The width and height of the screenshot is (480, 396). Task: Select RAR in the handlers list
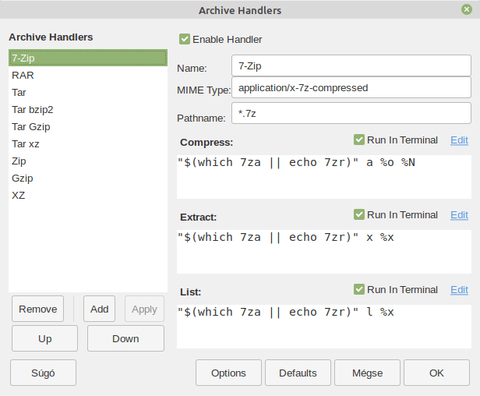point(88,75)
